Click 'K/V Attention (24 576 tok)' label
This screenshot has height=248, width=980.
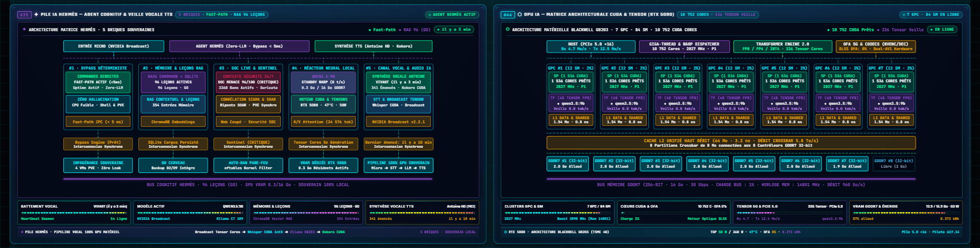pyautogui.click(x=323, y=122)
